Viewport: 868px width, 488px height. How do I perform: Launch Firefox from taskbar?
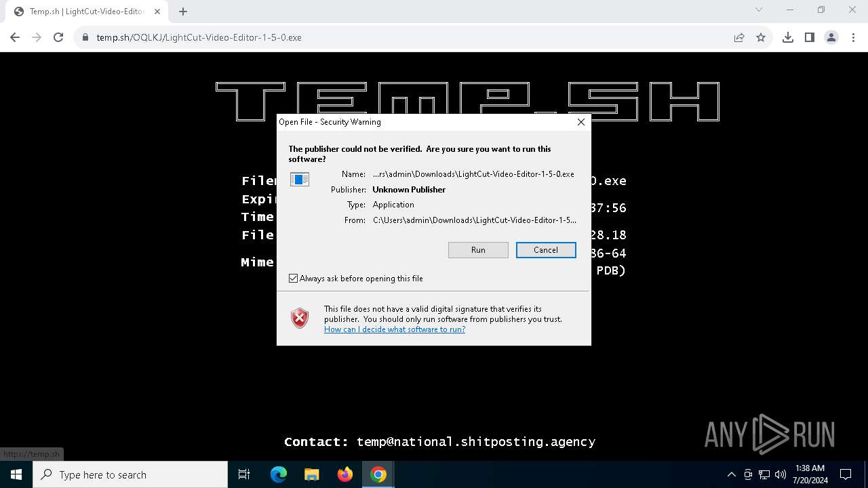click(x=345, y=474)
